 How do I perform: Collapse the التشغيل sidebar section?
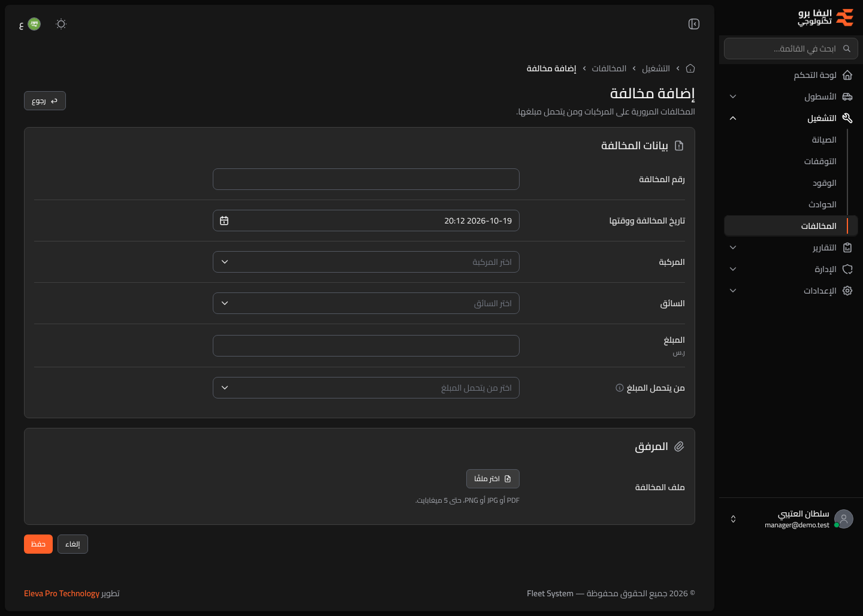tap(791, 118)
